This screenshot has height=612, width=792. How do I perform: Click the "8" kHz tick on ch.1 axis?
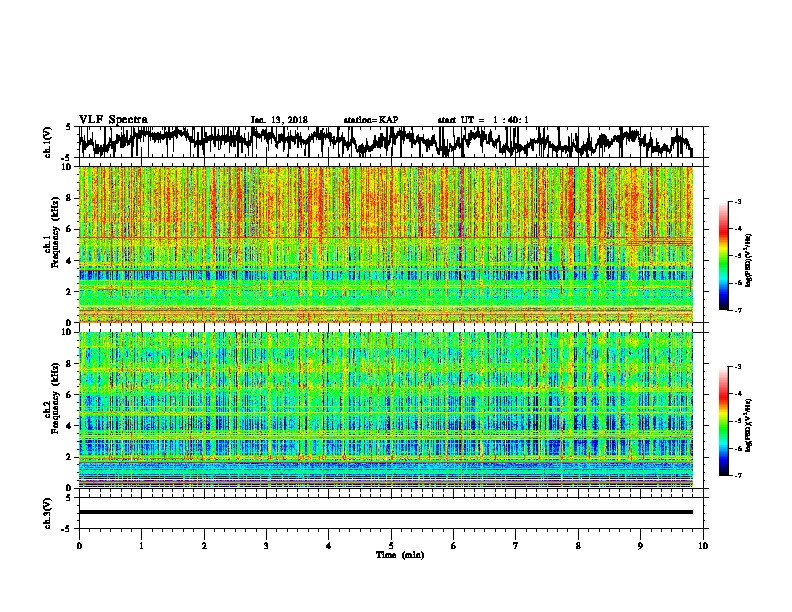(x=71, y=198)
